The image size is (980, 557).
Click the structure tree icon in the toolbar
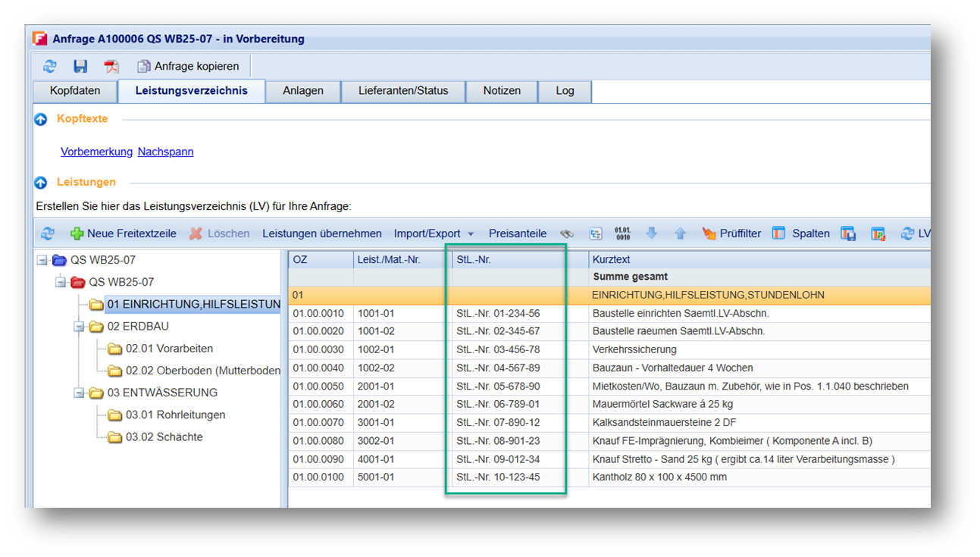pyautogui.click(x=596, y=233)
